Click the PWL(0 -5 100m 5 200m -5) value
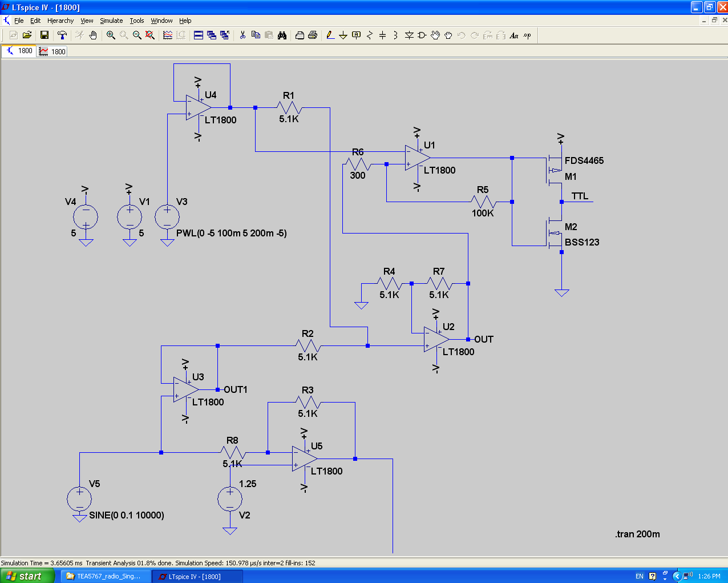The height and width of the screenshot is (583, 728). point(232,233)
